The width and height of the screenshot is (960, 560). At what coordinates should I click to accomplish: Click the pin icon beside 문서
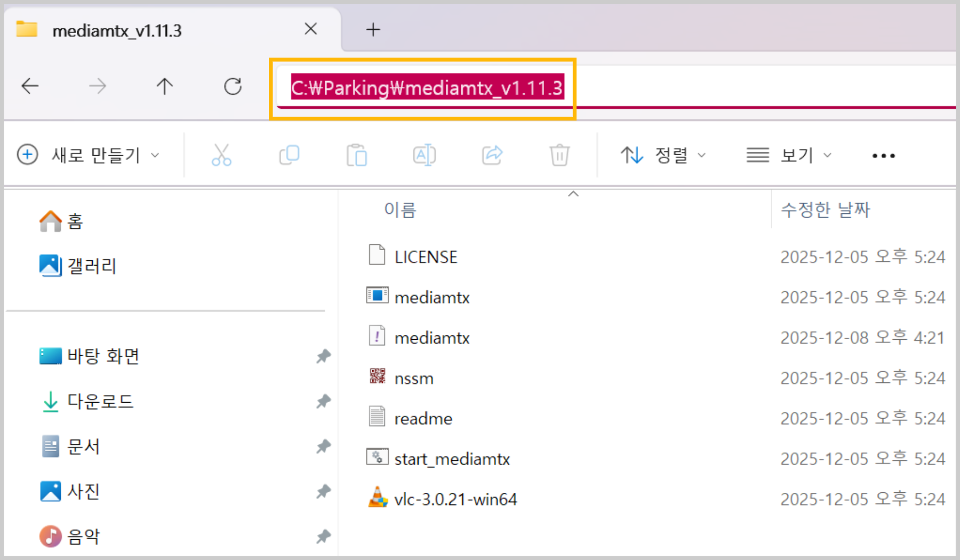[323, 446]
